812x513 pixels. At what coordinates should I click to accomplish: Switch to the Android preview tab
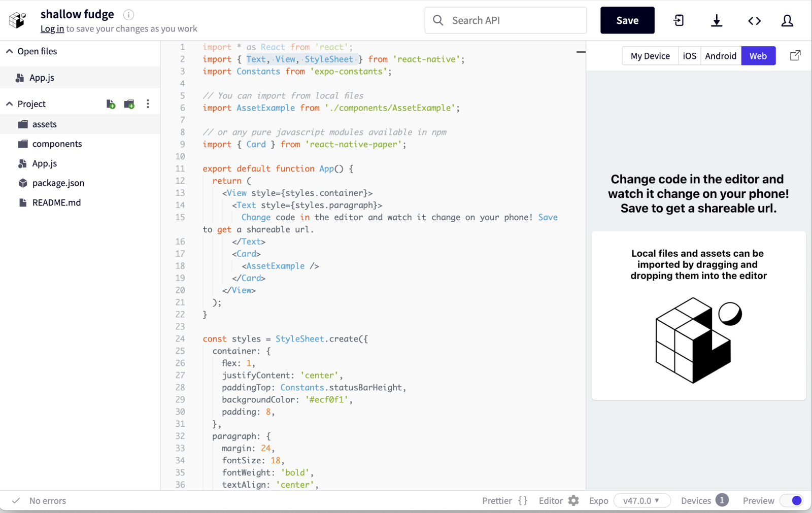[720, 56]
